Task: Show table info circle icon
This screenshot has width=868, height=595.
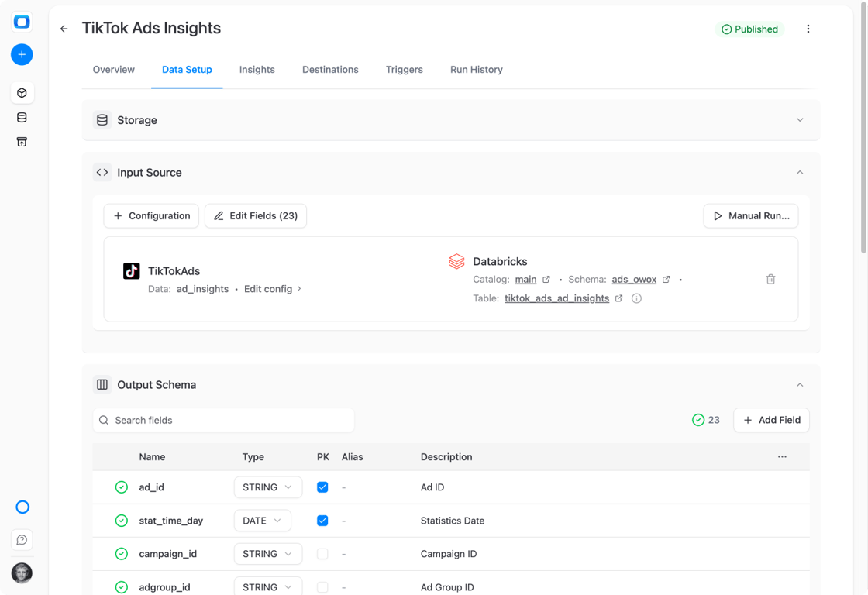Action: pyautogui.click(x=636, y=298)
